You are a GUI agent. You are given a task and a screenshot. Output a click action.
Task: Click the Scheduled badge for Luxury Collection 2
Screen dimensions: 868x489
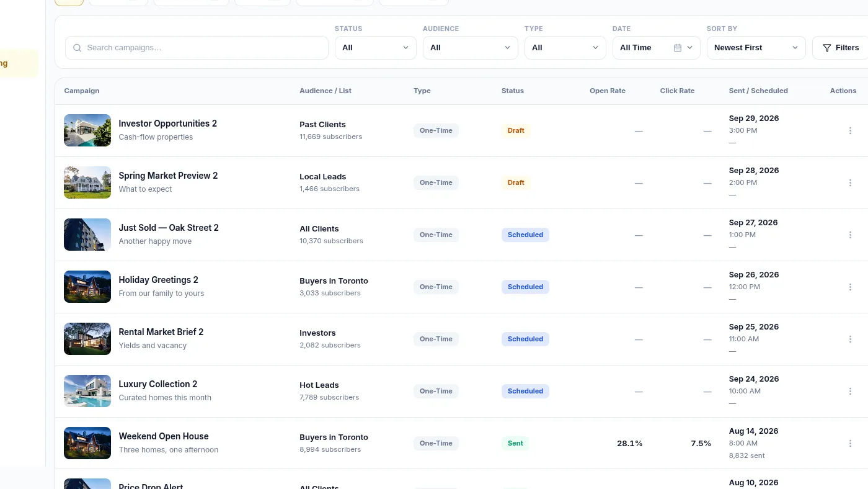(525, 391)
